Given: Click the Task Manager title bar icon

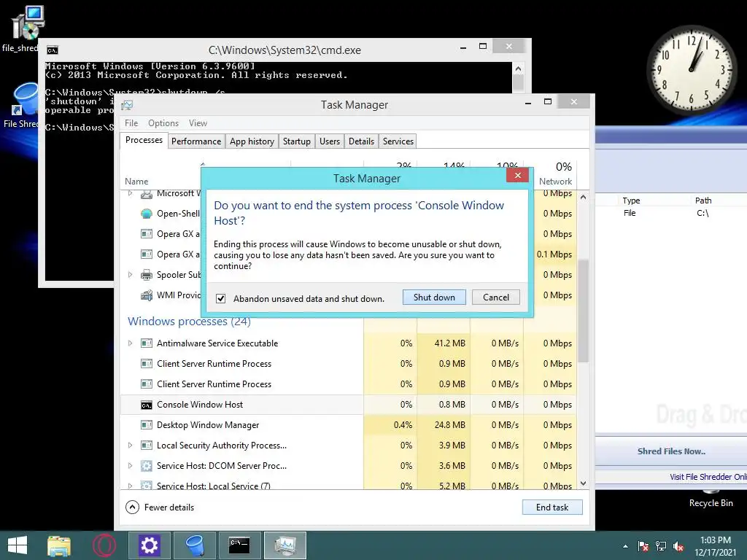Looking at the screenshot, I should point(127,105).
